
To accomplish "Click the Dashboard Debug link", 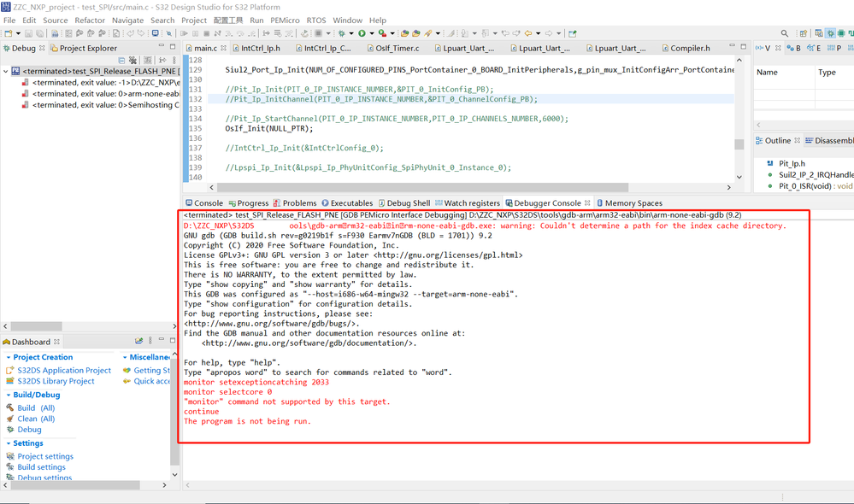I will [29, 430].
